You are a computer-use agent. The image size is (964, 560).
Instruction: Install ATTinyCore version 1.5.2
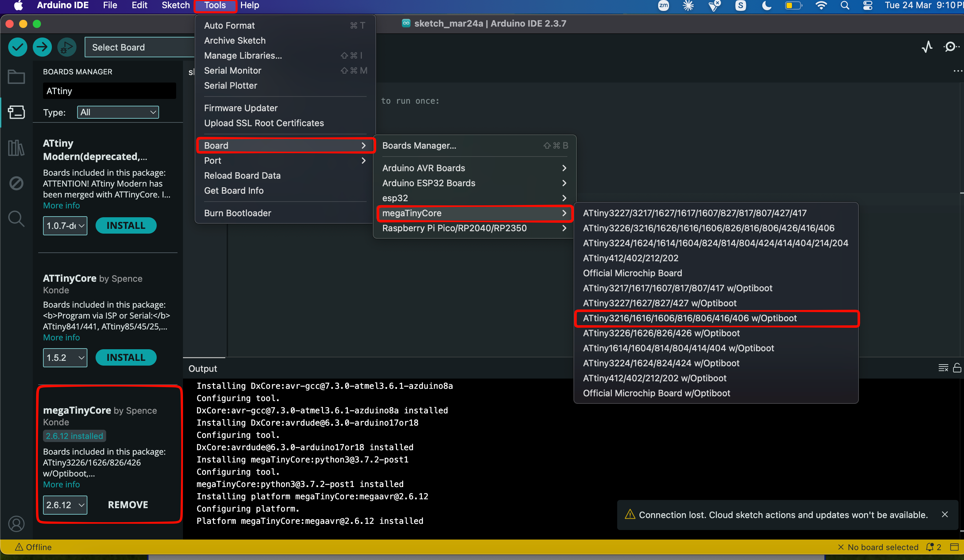point(126,357)
